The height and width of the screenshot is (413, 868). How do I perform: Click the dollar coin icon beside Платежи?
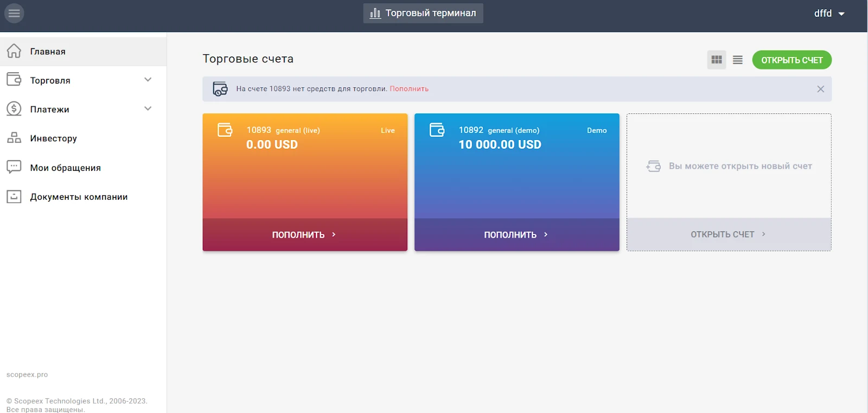point(14,109)
